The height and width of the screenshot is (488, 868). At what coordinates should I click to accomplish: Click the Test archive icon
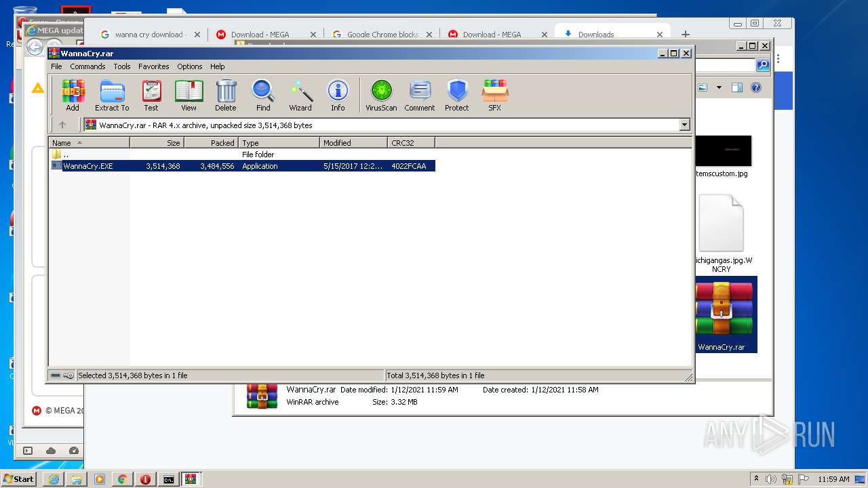[151, 96]
